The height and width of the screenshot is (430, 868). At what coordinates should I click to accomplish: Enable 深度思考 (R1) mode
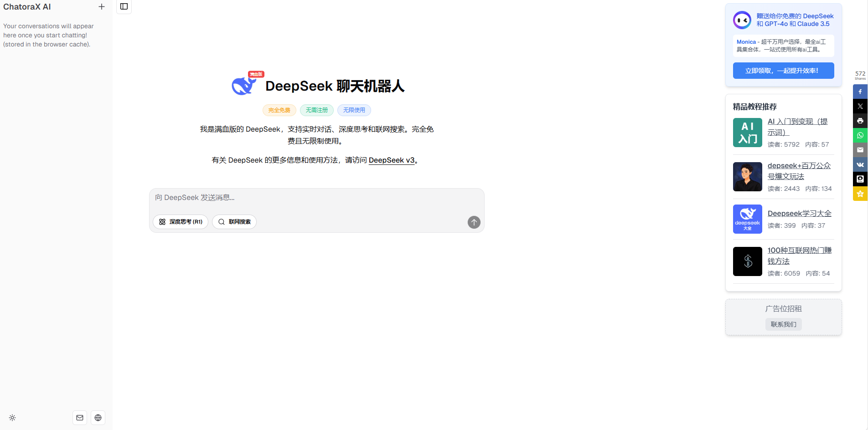[181, 222]
